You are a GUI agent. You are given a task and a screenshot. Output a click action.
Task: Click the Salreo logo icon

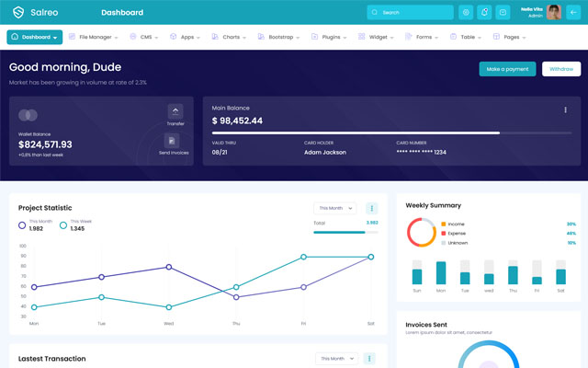tap(18, 12)
